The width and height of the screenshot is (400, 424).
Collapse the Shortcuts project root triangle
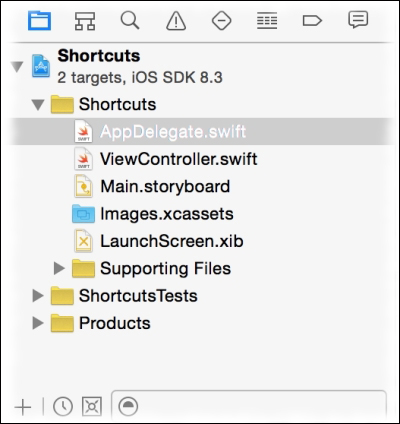(x=17, y=66)
